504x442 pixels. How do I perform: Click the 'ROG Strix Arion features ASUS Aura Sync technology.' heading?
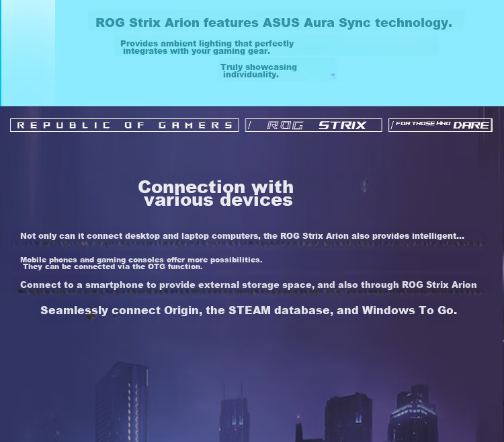[274, 23]
